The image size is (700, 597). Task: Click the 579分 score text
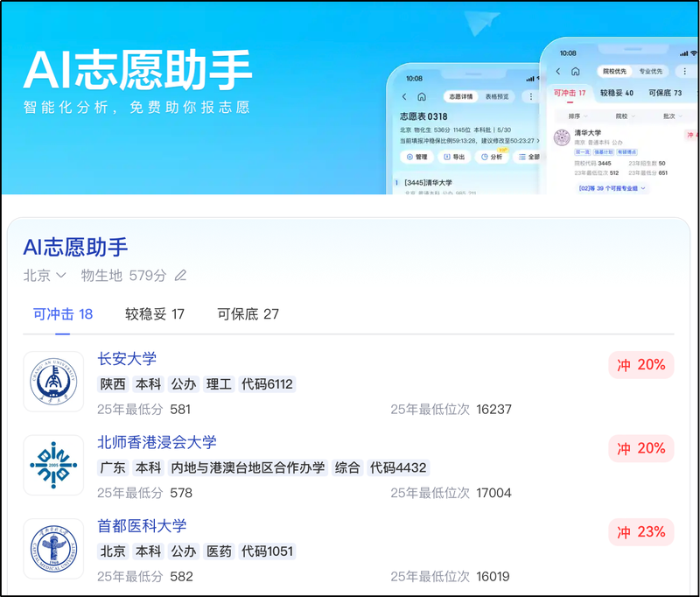[148, 276]
